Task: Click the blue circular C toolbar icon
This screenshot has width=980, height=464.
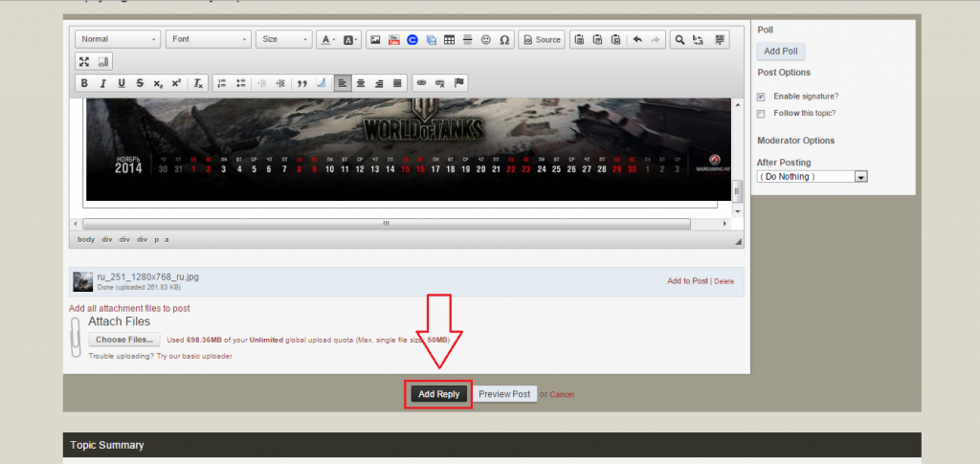Action: click(x=412, y=39)
